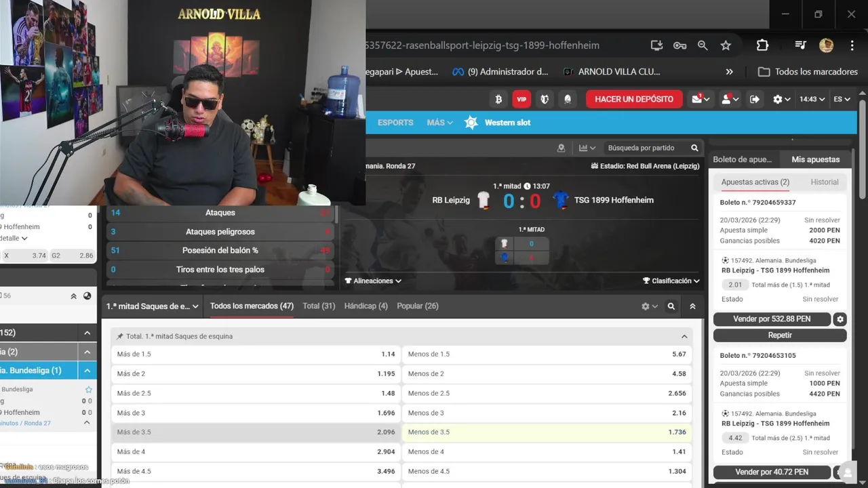Image resolution: width=868 pixels, height=488 pixels.
Task: Open the saved passwords key icon
Action: (679, 45)
